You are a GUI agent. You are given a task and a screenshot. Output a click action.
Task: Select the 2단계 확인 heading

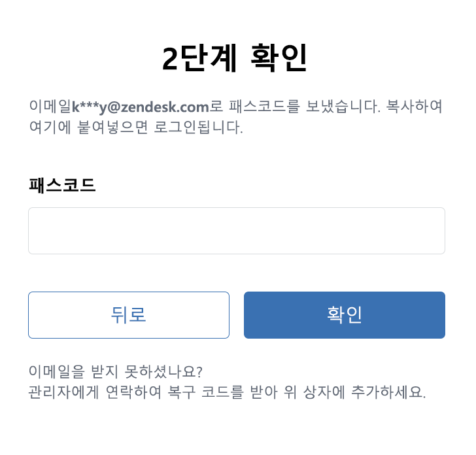pyautogui.click(x=235, y=58)
